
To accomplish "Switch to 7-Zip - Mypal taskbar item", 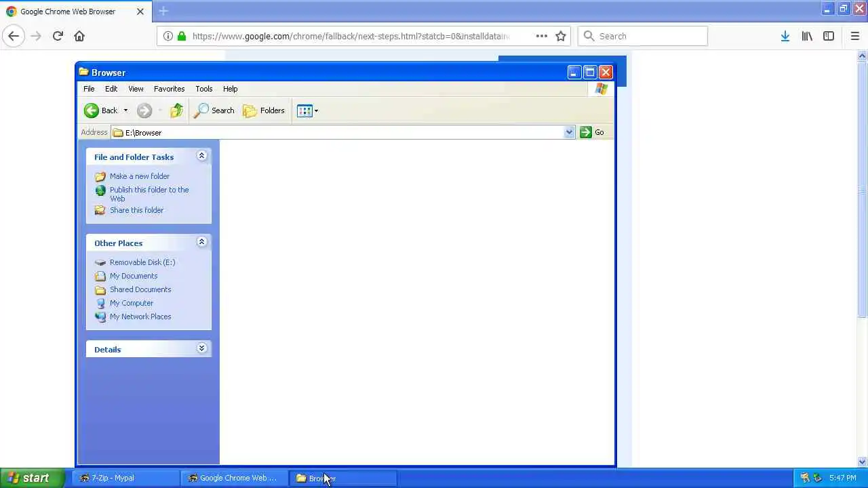I will pos(125,478).
